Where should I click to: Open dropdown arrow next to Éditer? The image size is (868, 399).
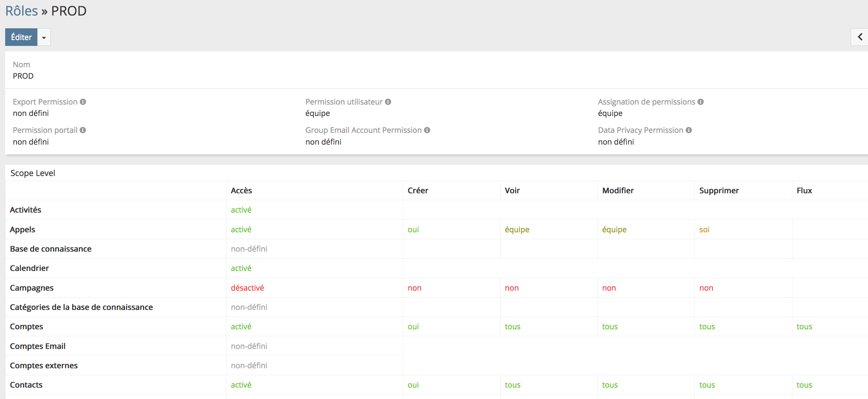coord(44,37)
